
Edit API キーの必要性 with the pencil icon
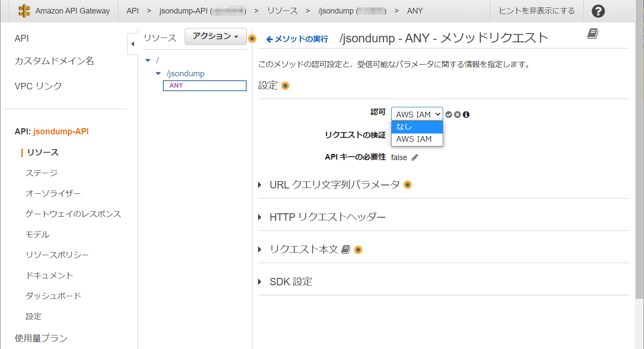point(415,157)
